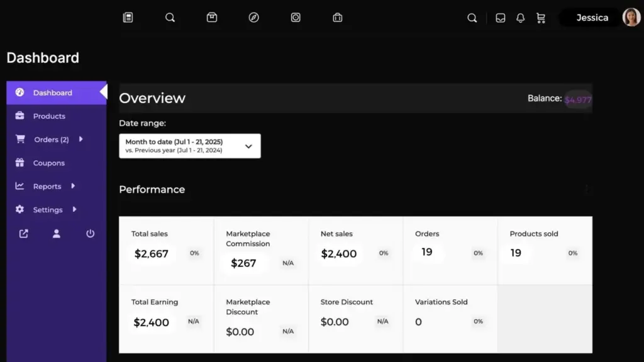Open the shopping bag icon in top bar
Image resolution: width=644 pixels, height=362 pixels.
[x=338, y=18]
